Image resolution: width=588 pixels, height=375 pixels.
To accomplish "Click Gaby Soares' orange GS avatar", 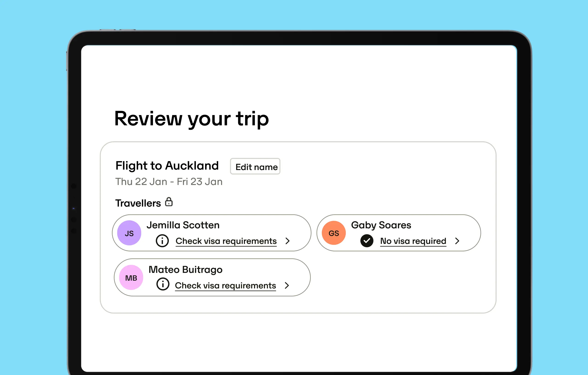I will (334, 233).
